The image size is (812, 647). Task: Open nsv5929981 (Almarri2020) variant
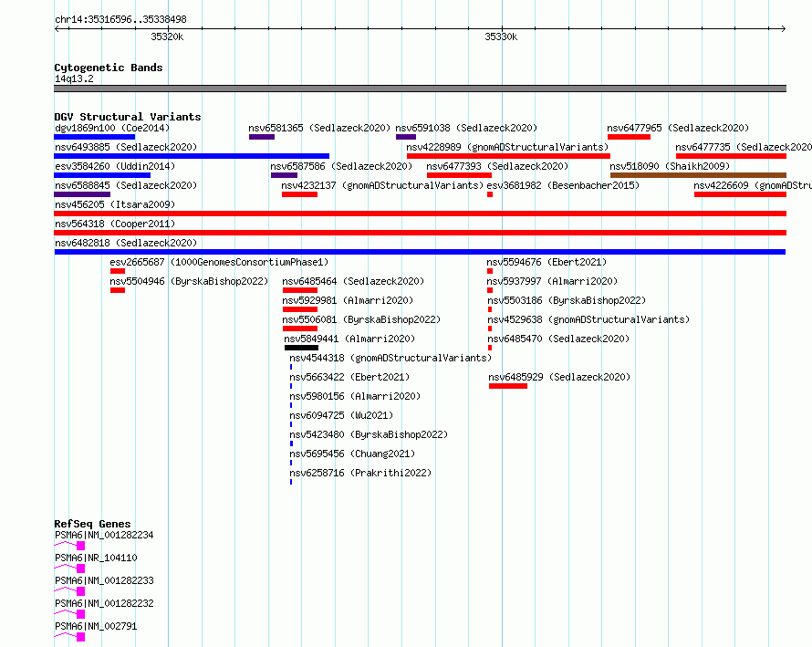[348, 300]
